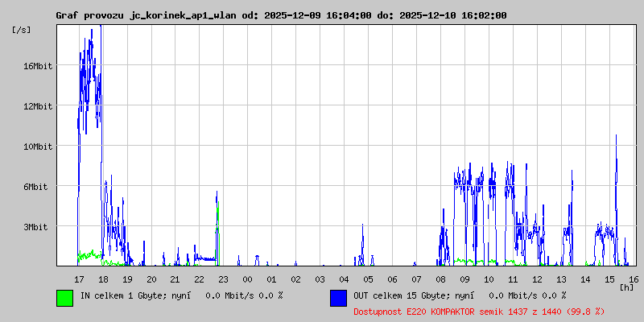The image size is (644, 322).
Task: Click the '19' hour tick label
Action: pos(127,279)
